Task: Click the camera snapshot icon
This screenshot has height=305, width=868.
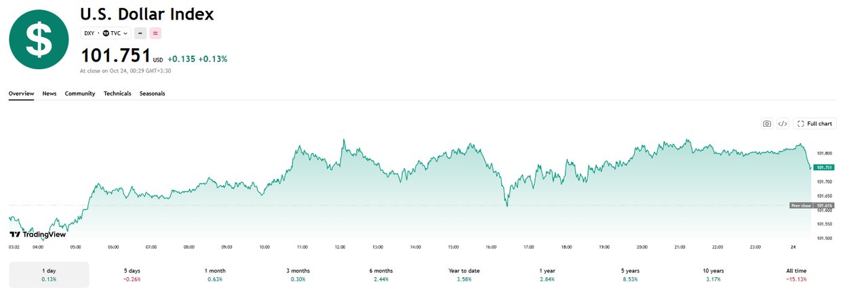Action: point(767,123)
